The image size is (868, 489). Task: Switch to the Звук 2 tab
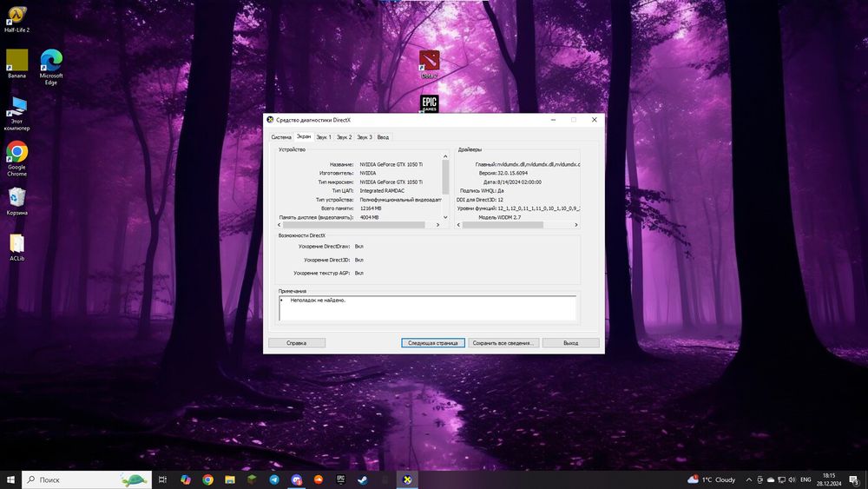pyautogui.click(x=345, y=136)
